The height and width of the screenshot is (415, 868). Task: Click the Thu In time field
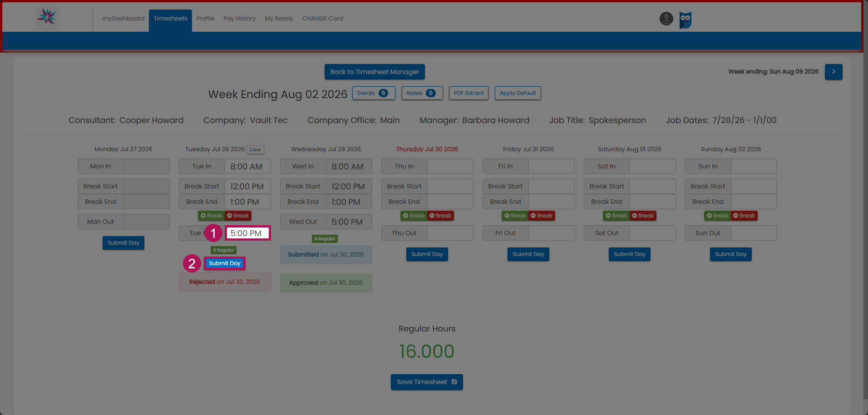coord(450,166)
